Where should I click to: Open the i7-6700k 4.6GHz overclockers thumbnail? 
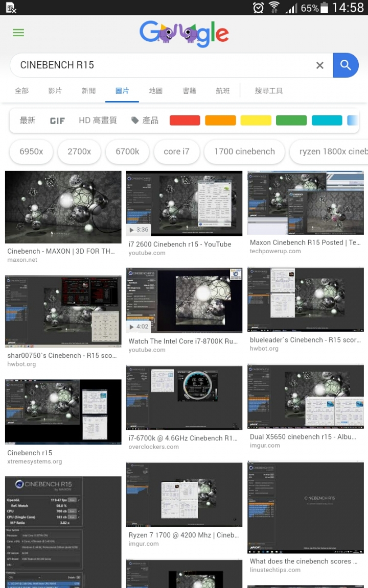(184, 398)
